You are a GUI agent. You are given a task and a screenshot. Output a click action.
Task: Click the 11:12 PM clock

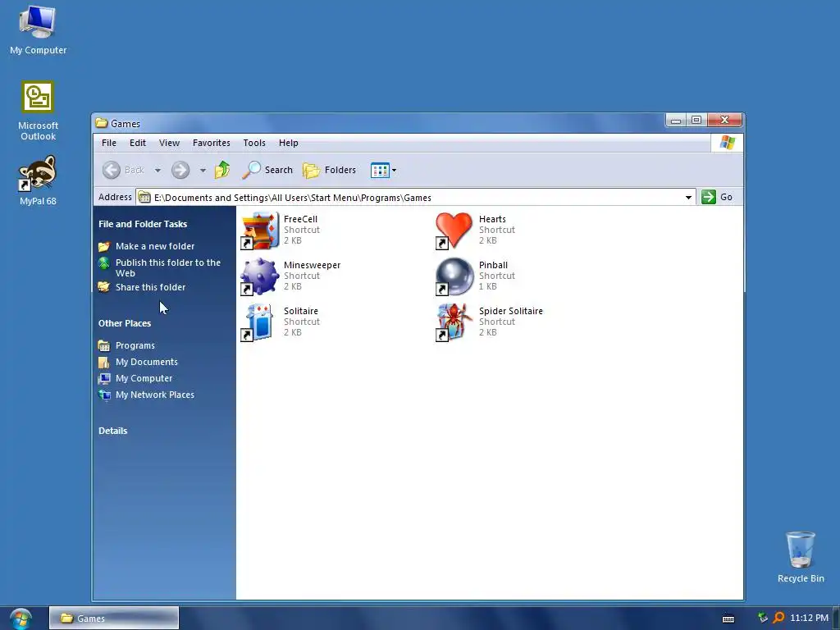tap(809, 619)
